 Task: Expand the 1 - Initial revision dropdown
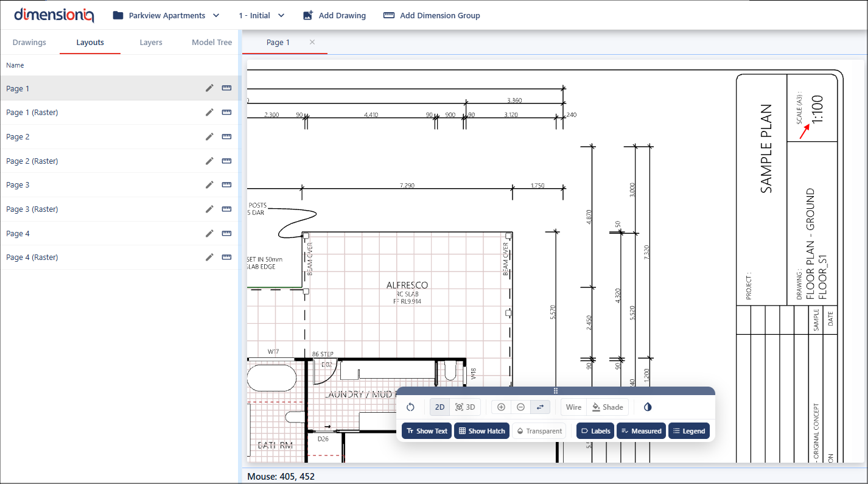click(262, 16)
